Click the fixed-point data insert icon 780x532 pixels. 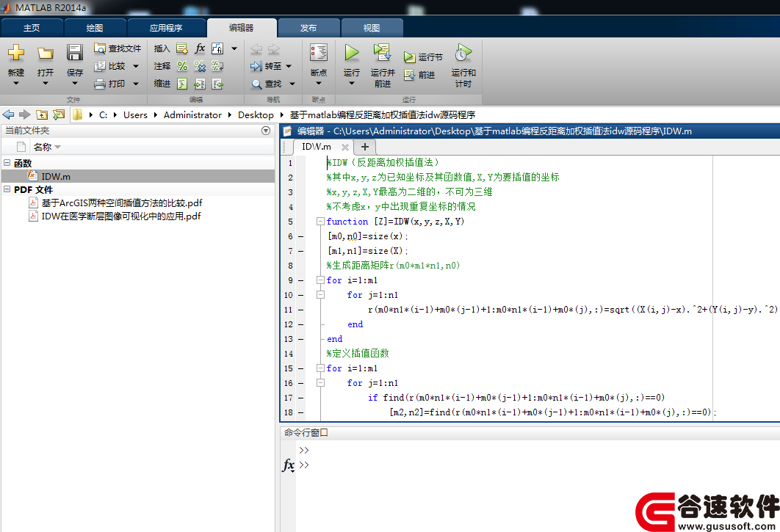pos(217,48)
